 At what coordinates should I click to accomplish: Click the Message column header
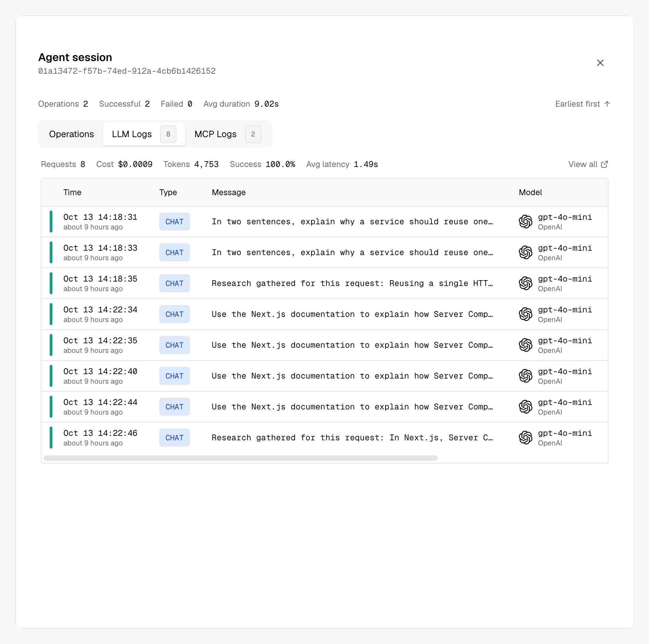click(x=229, y=192)
